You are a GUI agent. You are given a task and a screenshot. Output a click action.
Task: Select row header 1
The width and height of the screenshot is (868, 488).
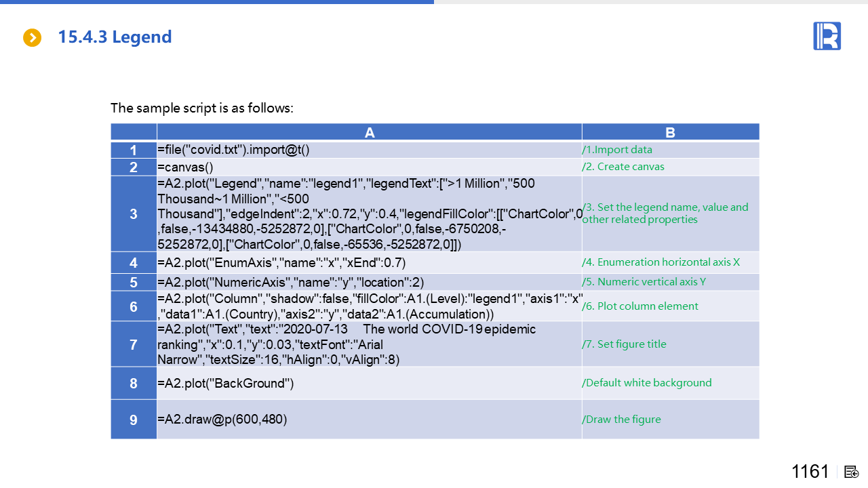tap(134, 150)
